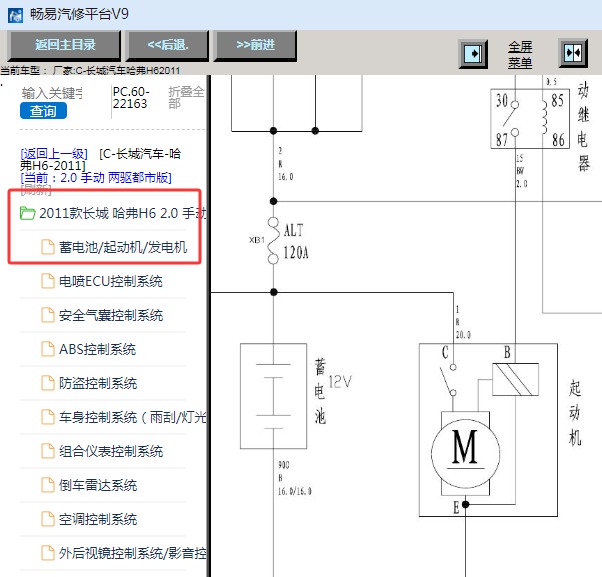Open ABS控制系统 diagram

tap(97, 349)
